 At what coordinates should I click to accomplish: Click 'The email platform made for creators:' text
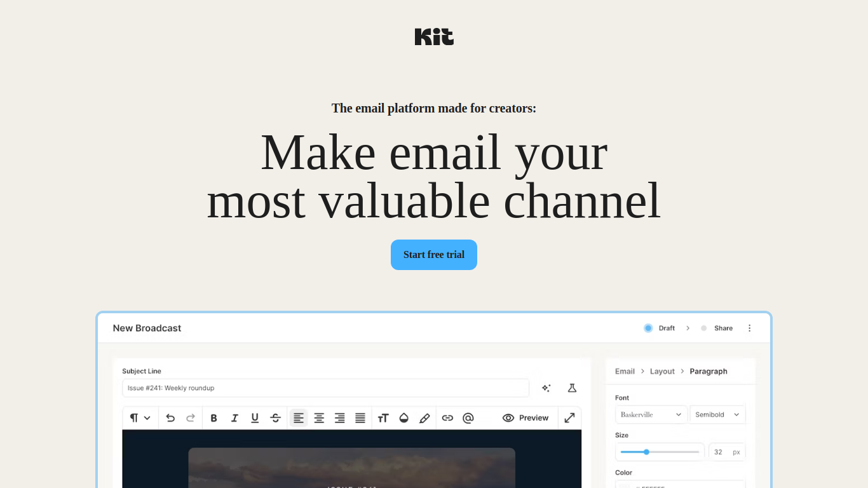pyautogui.click(x=434, y=108)
